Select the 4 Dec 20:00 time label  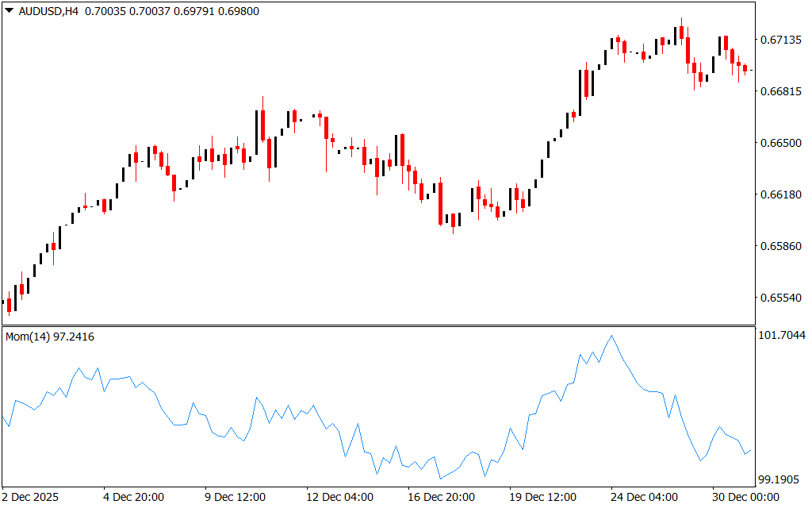click(x=134, y=497)
